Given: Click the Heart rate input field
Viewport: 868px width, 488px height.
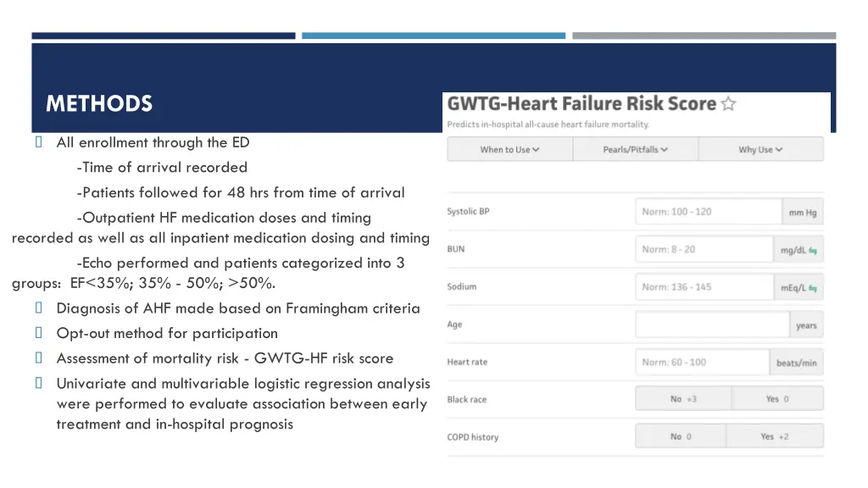Looking at the screenshot, I should pos(703,362).
